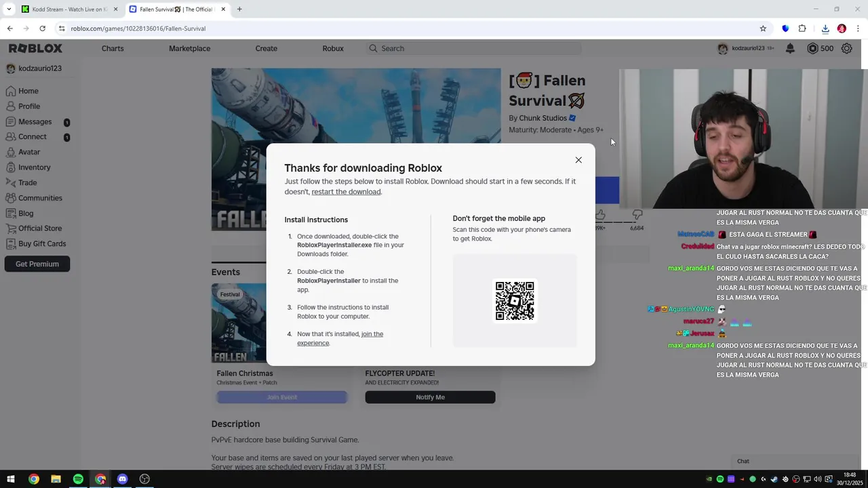The image size is (868, 488).
Task: Open the Chrome three-dot menu
Action: coord(858,28)
